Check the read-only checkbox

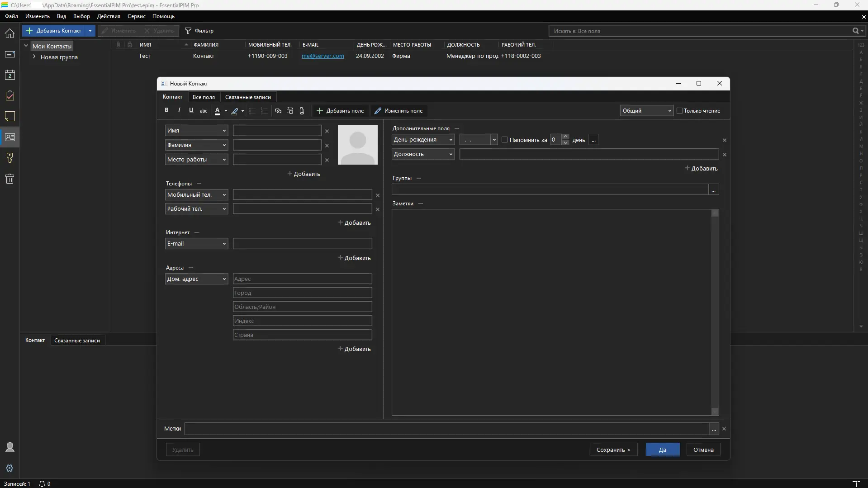pyautogui.click(x=679, y=111)
